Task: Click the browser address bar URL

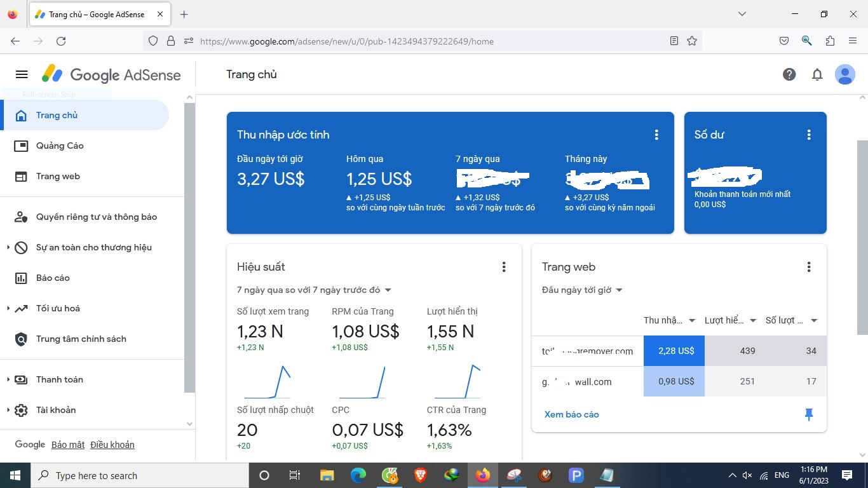Action: pyautogui.click(x=347, y=41)
